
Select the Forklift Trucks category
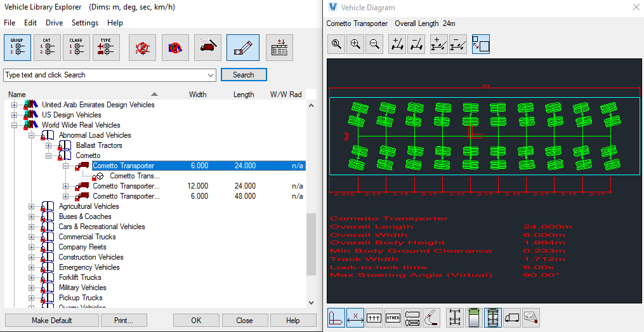(80, 277)
